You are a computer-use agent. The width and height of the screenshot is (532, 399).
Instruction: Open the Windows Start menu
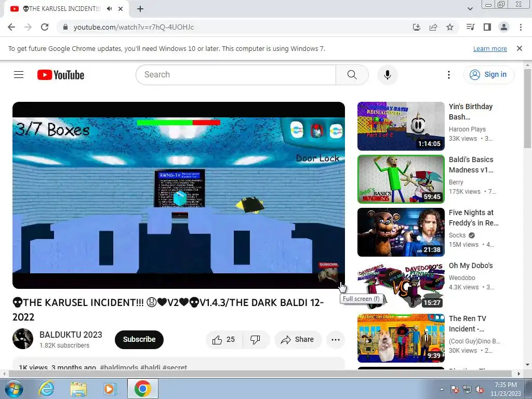tap(14, 389)
